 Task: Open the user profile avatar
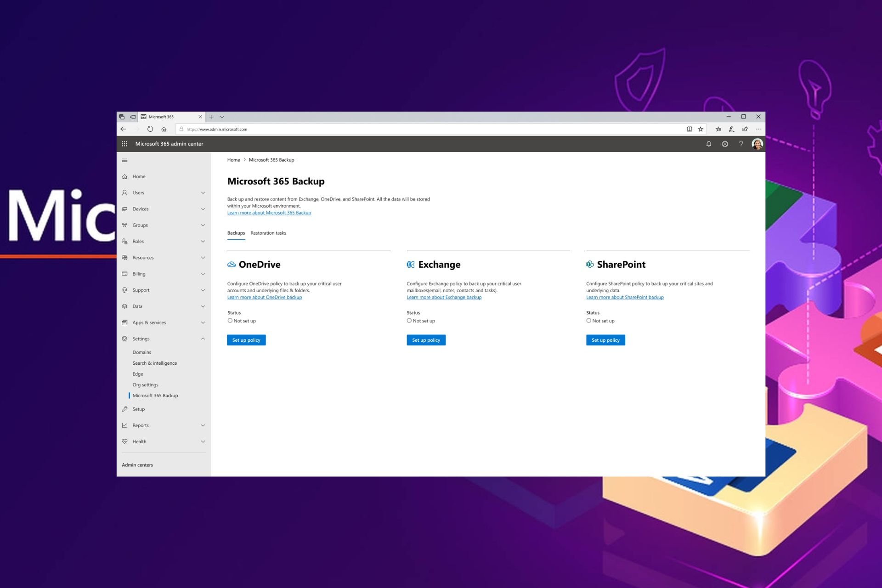coord(757,144)
